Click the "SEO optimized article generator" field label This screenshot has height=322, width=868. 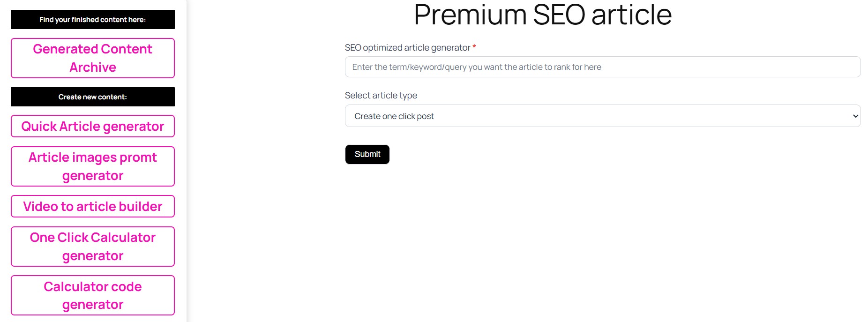(x=407, y=48)
